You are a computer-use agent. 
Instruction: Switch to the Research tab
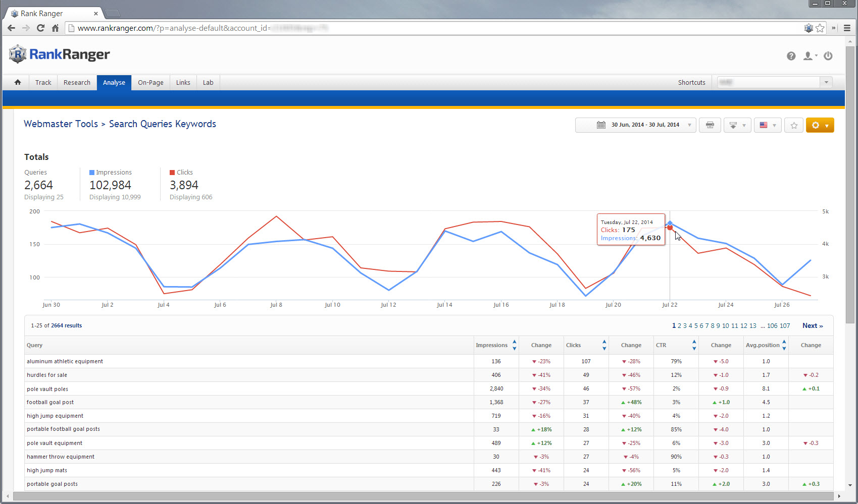click(x=77, y=82)
